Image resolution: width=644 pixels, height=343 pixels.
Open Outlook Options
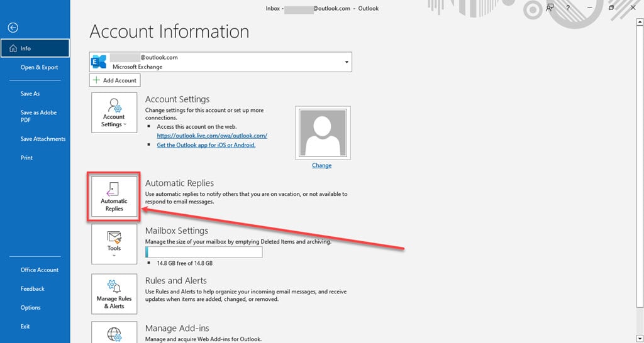pos(30,307)
